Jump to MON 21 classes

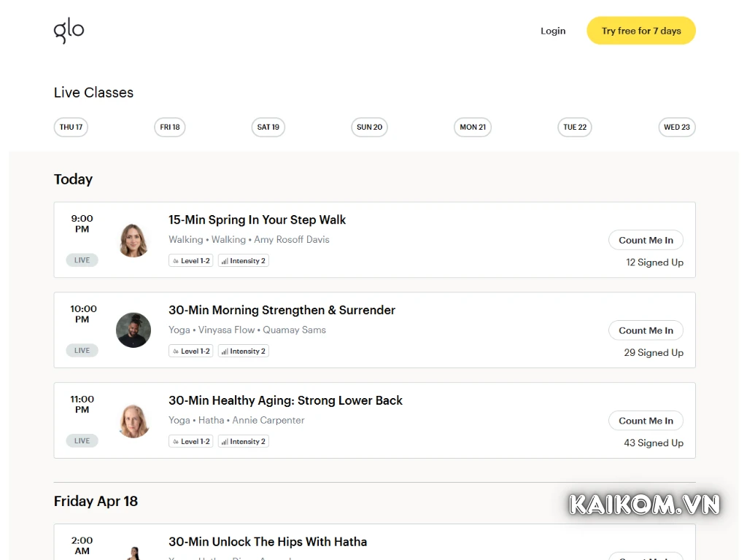click(473, 127)
